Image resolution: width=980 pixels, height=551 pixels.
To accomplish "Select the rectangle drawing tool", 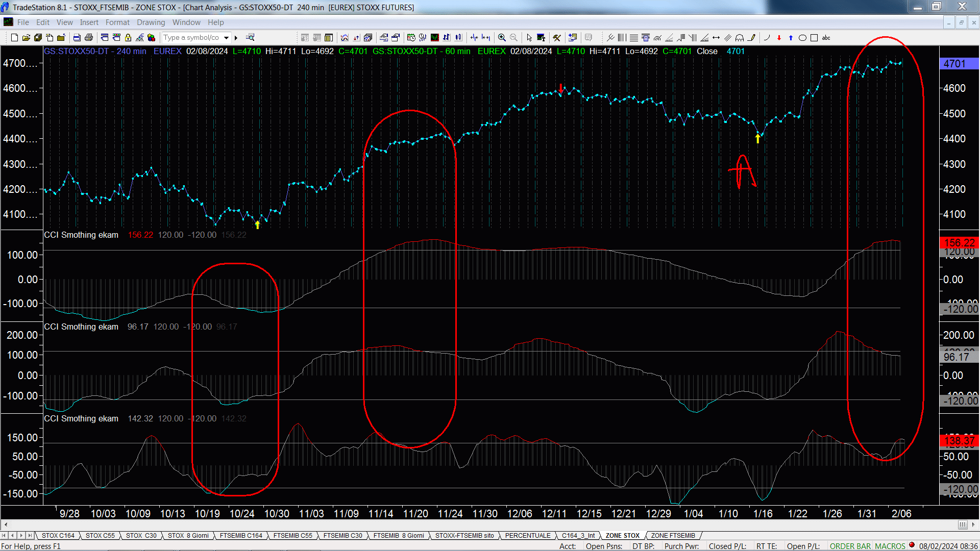I will 814,37.
